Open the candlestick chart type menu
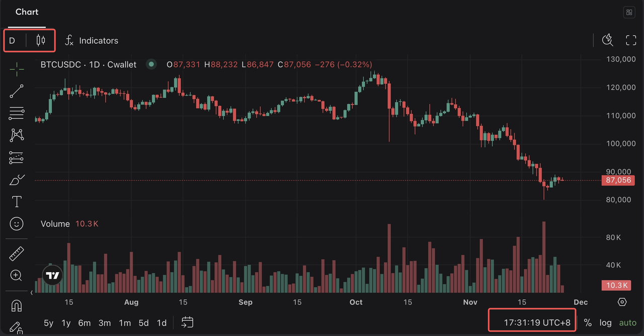The height and width of the screenshot is (336, 644). pyautogui.click(x=41, y=41)
